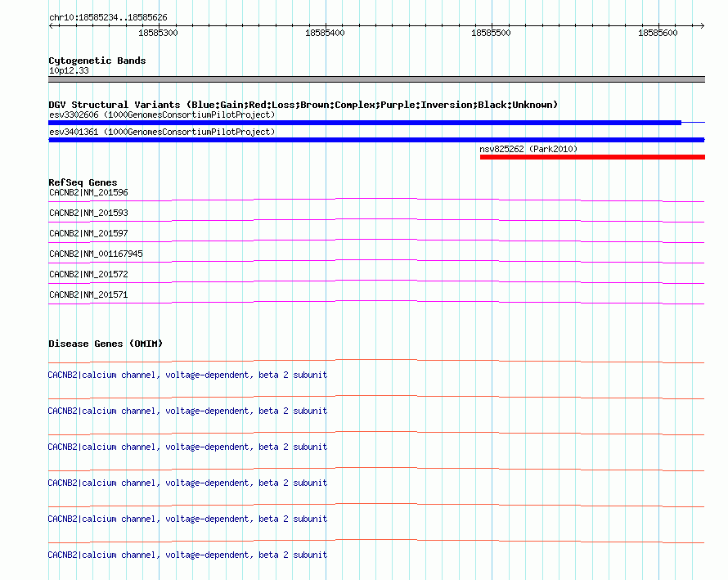Click the 18585400 ruler position label
Screen dimensions: 728x580
[x=325, y=33]
